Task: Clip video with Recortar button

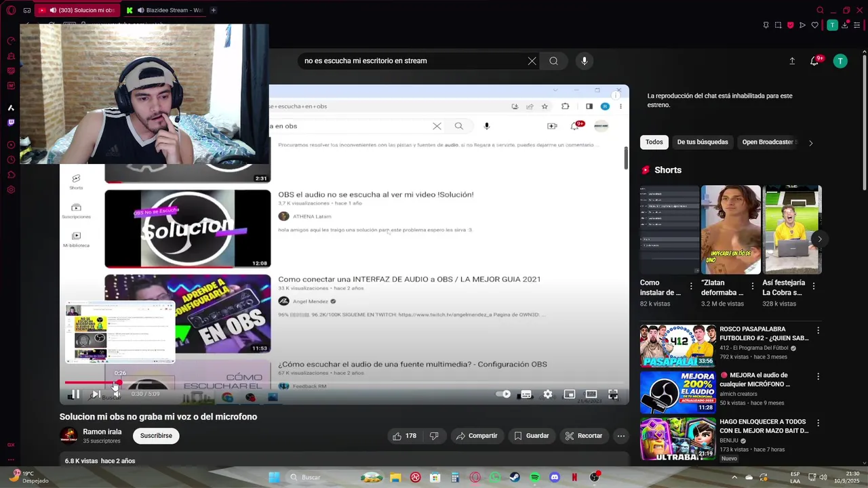Action: coord(584,436)
